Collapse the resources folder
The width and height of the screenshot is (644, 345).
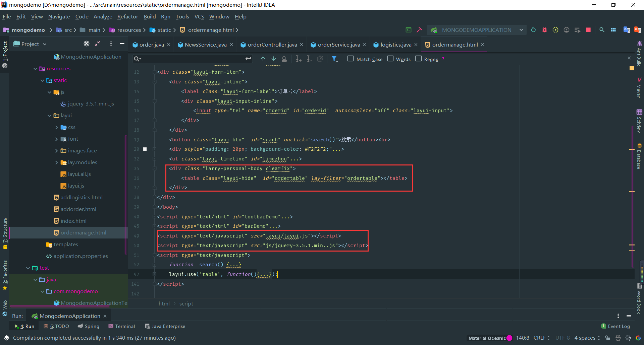pyautogui.click(x=35, y=69)
